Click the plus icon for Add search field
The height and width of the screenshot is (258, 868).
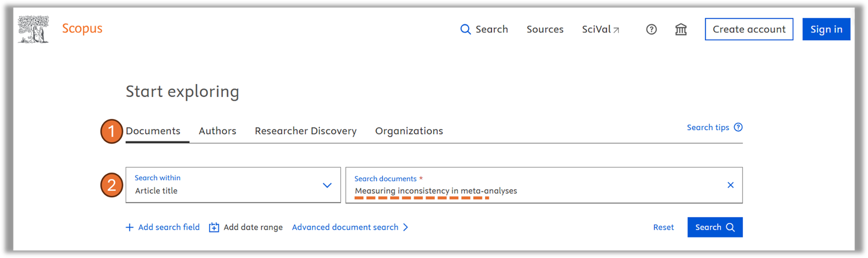(130, 227)
